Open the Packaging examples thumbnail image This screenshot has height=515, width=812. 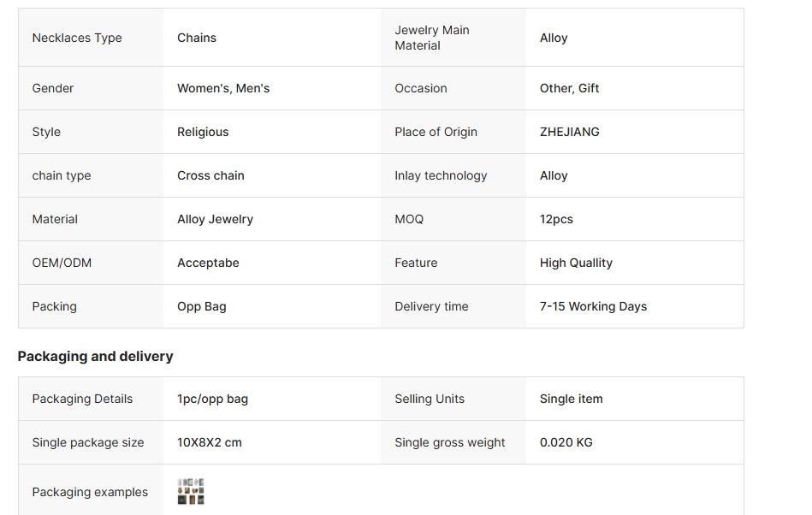click(191, 491)
